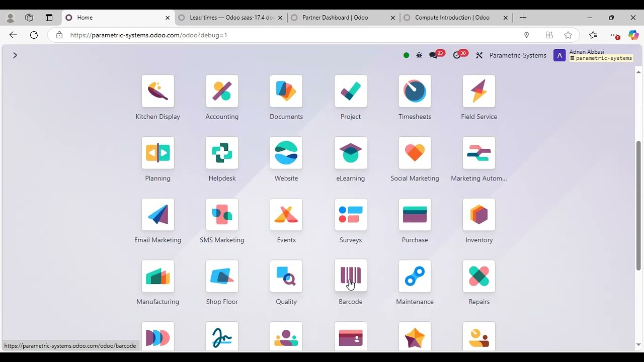Viewport: 644px width, 362px height.
Task: Open the SMS Marketing app
Action: point(222,215)
